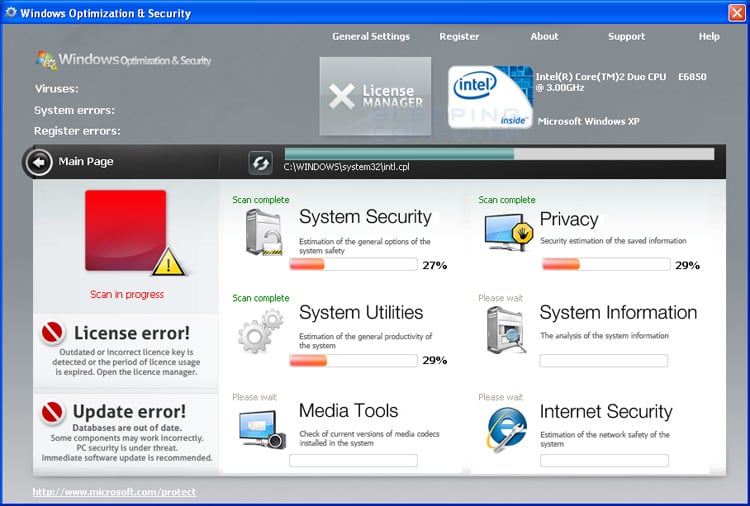Click the Media Tools monitor camera icon

[262, 429]
